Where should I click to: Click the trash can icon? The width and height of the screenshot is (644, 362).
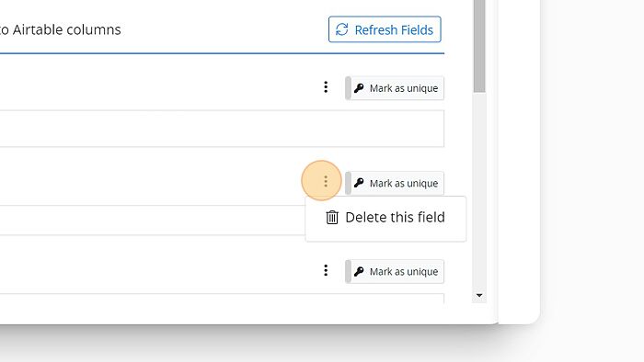point(332,217)
